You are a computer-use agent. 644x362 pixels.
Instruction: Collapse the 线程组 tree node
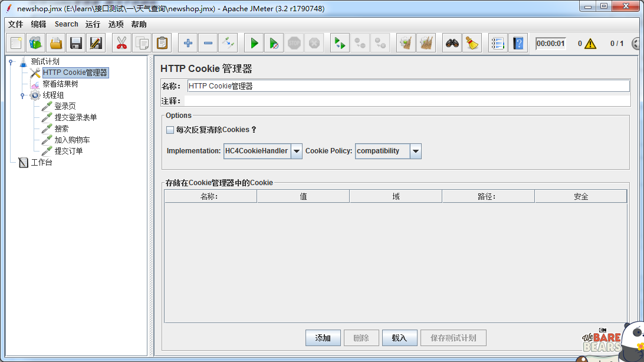[22, 96]
